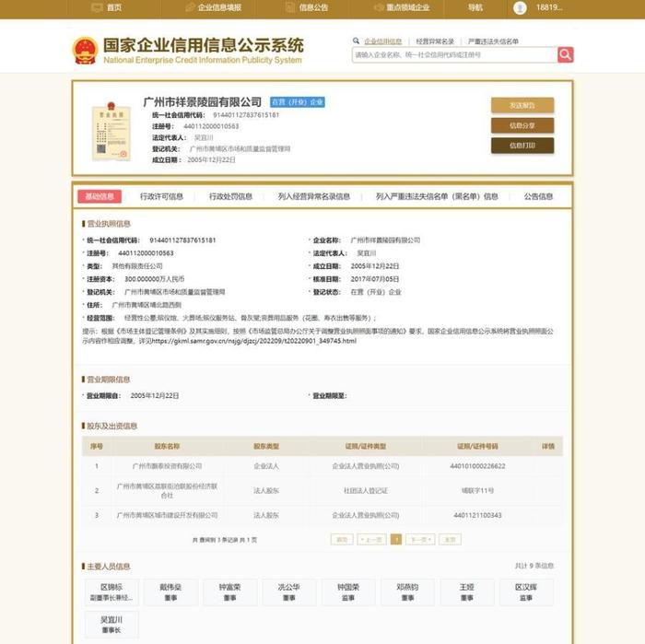Click the small magnifier icon above search box

pos(356,41)
